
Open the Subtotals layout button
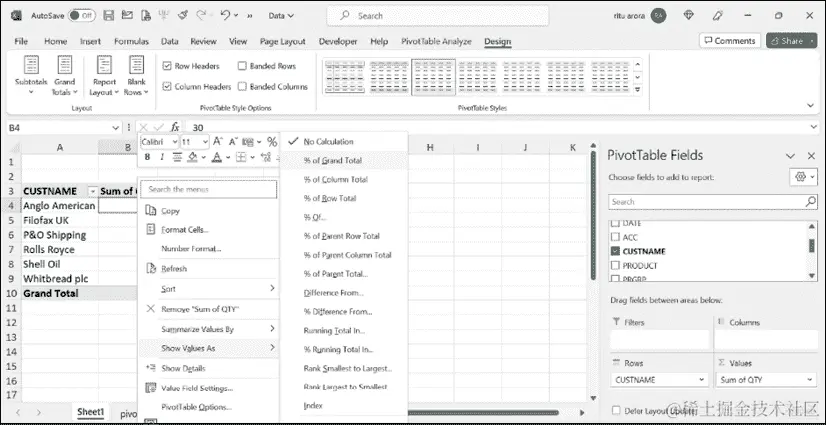(31, 76)
